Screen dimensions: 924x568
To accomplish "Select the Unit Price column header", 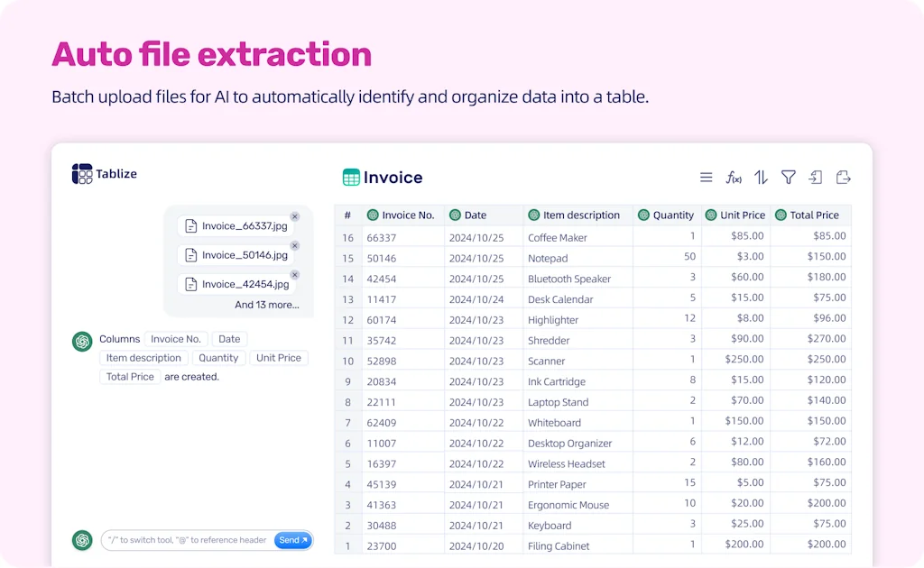I will coord(742,215).
